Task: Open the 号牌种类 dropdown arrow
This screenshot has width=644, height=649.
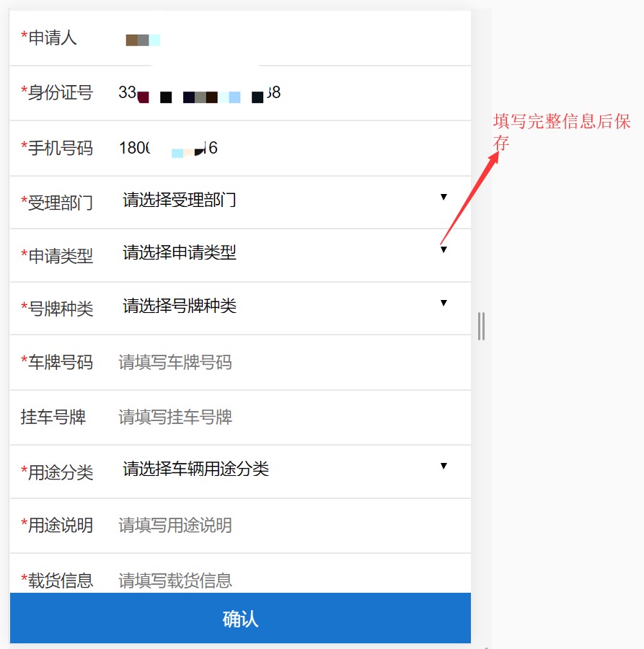Action: (444, 303)
